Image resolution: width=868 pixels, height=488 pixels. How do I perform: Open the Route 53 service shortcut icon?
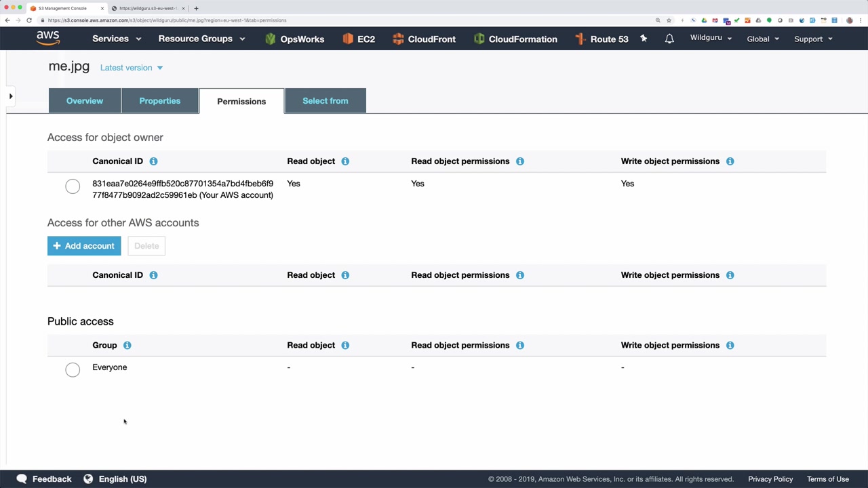click(580, 39)
